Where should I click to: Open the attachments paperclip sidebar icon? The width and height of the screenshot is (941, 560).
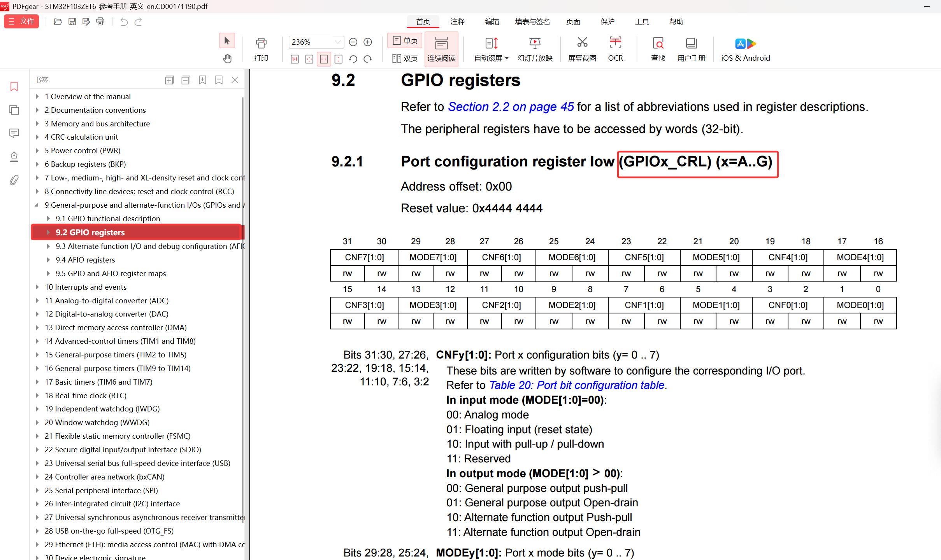pyautogui.click(x=14, y=180)
